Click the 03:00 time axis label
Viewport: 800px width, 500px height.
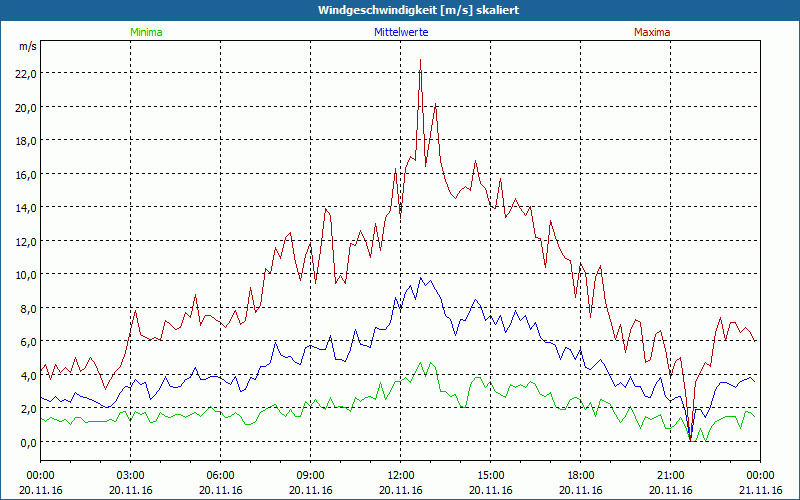pyautogui.click(x=130, y=475)
